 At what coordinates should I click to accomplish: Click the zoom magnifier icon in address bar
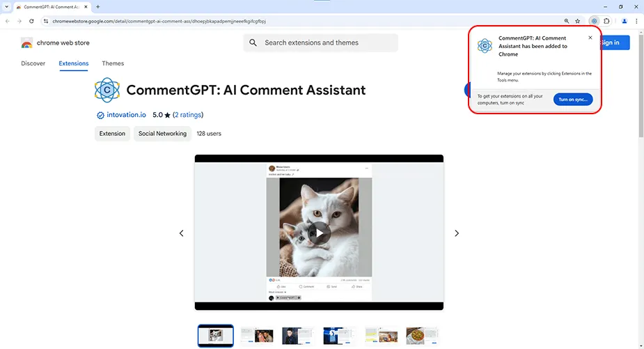pyautogui.click(x=567, y=21)
